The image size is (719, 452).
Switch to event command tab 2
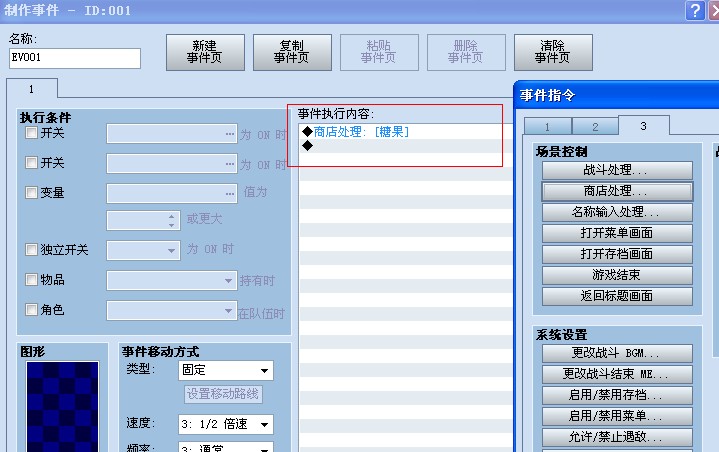pos(595,127)
